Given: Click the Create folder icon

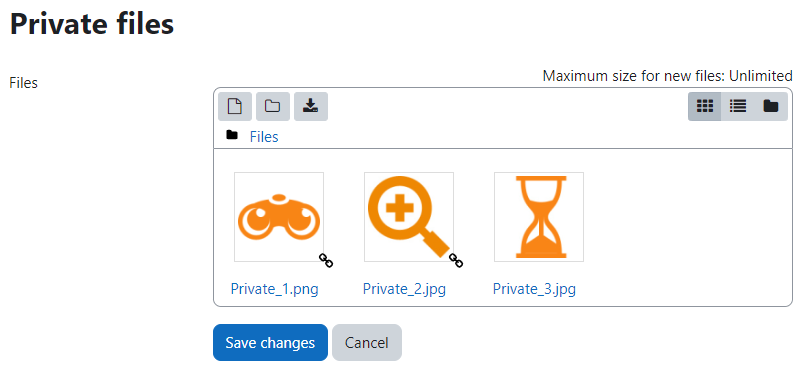Looking at the screenshot, I should coord(273,106).
